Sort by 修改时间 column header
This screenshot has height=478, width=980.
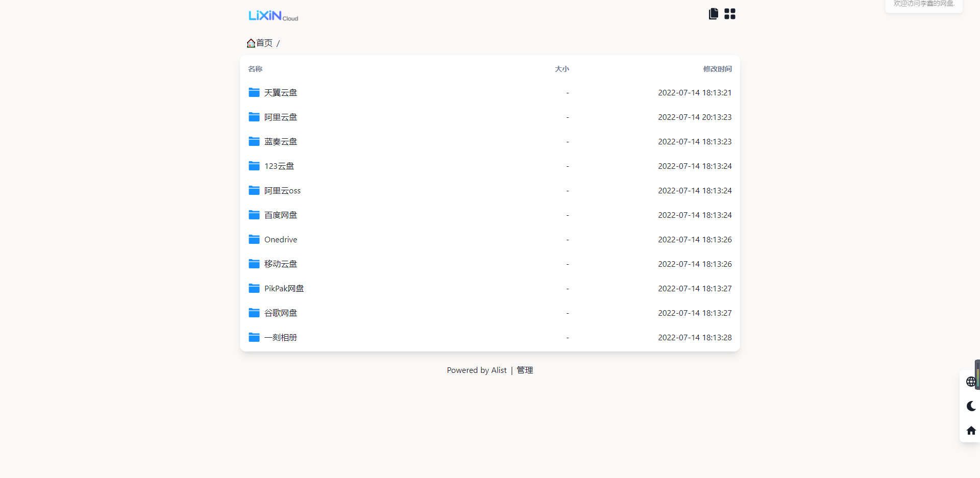coord(717,69)
